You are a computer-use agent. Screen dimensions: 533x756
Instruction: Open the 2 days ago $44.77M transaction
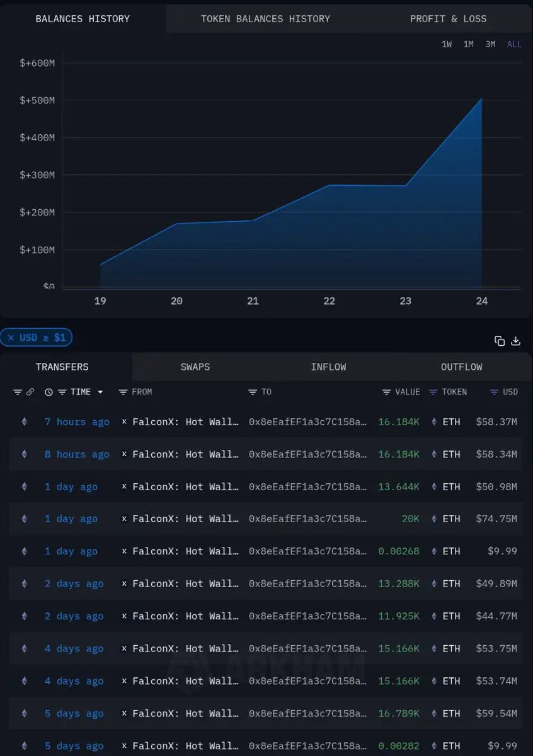point(74,616)
